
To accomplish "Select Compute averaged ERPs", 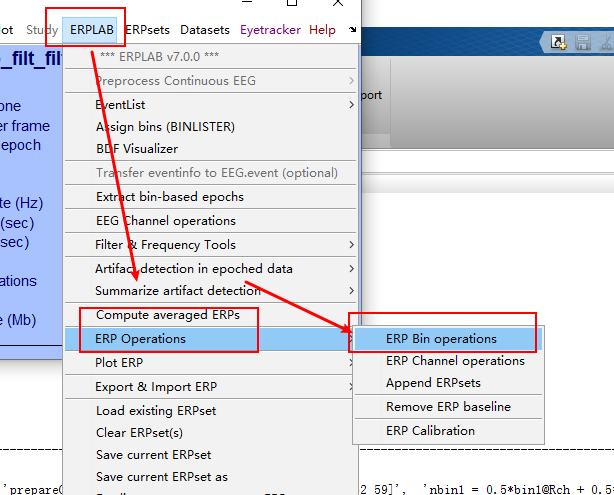I will pos(211,315).
